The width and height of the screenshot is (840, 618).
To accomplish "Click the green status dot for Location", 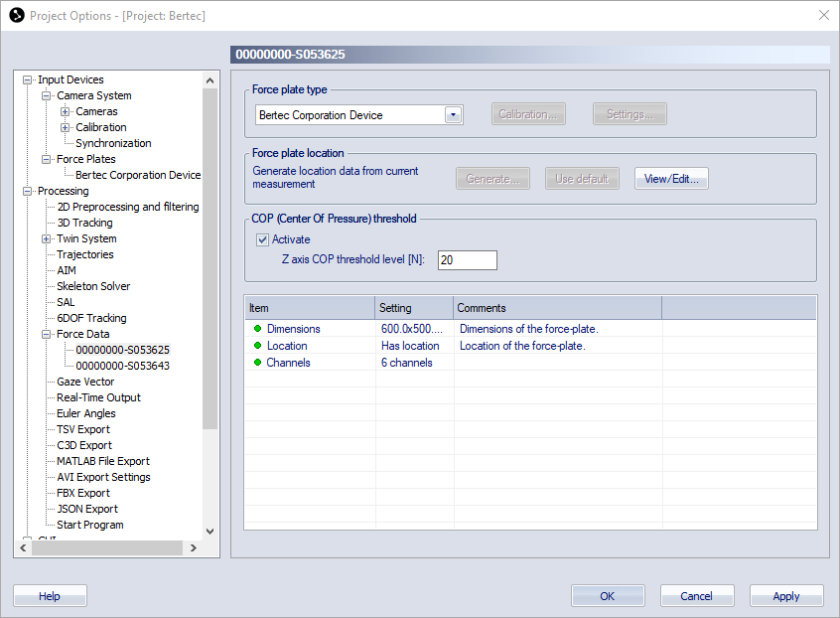I will (257, 346).
